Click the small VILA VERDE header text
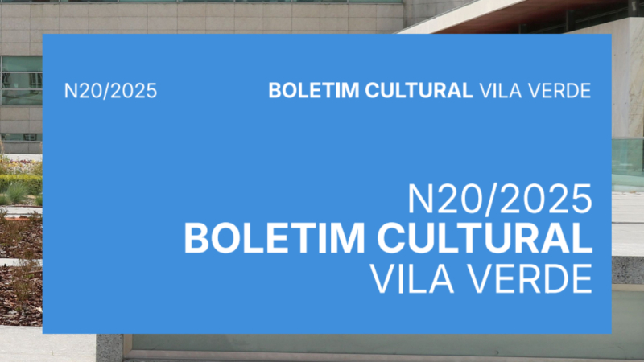Image resolution: width=644 pixels, height=362 pixels. pos(535,91)
